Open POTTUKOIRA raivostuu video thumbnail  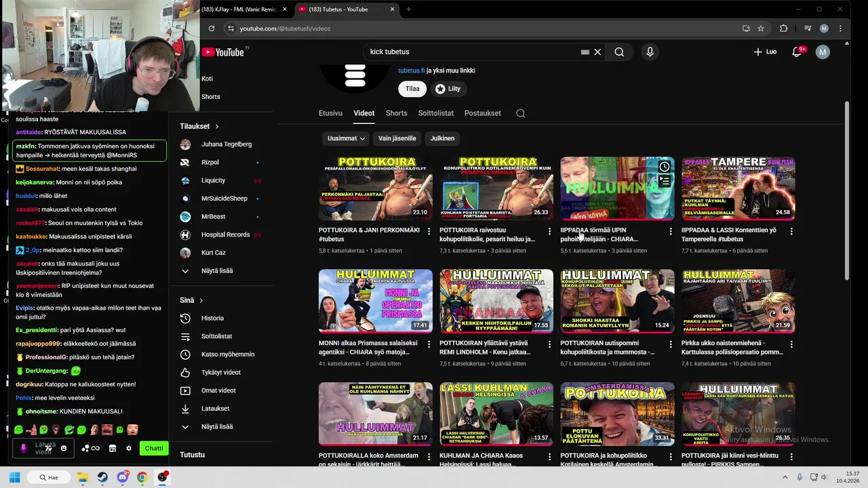pyautogui.click(x=496, y=188)
